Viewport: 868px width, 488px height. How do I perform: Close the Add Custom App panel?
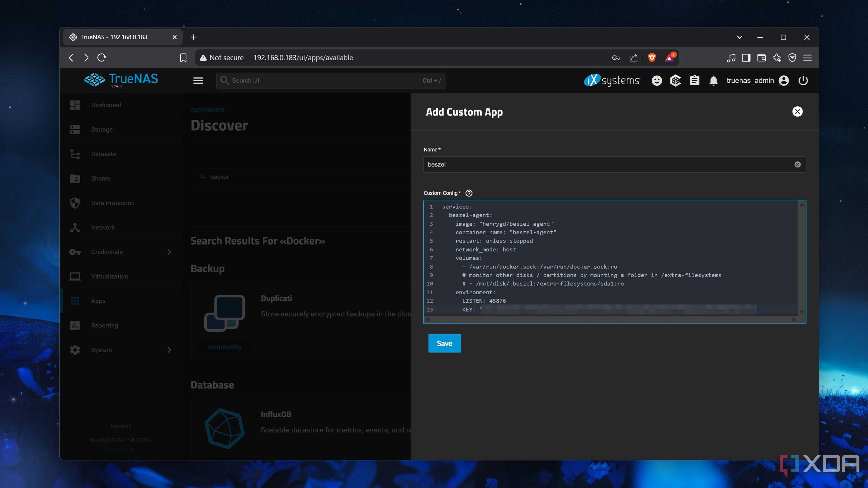coord(797,111)
